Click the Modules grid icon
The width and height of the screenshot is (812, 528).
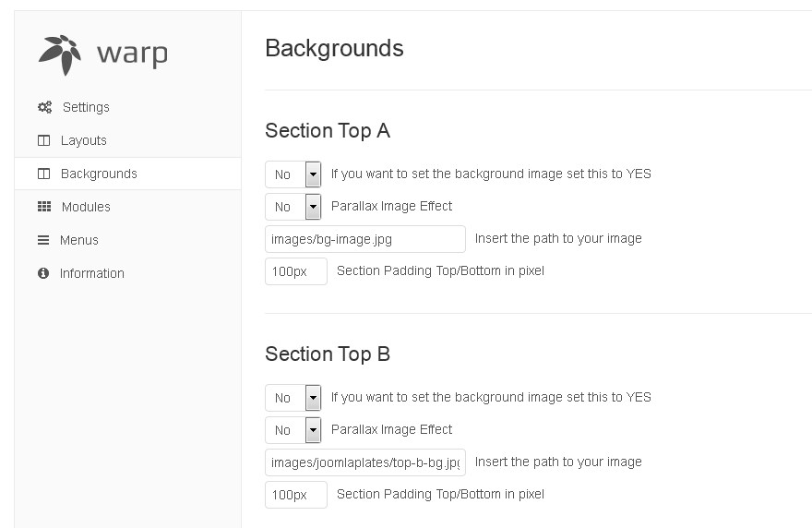(43, 207)
